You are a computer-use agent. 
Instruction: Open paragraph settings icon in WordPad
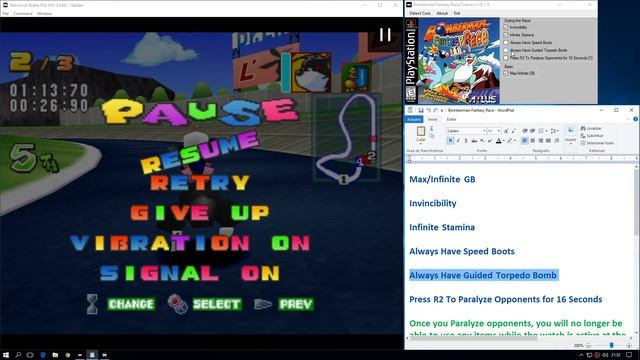point(557,141)
